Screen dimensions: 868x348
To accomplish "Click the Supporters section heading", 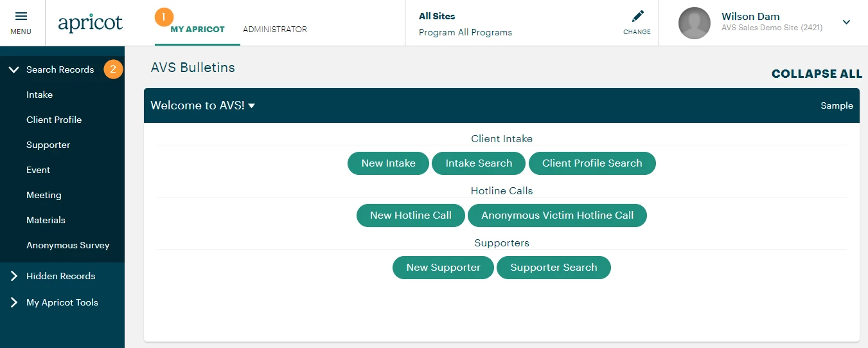I will pos(502,243).
